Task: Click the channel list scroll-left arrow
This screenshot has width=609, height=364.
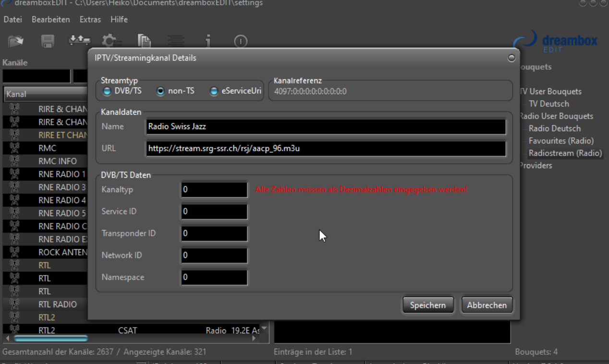Action: coord(7,339)
